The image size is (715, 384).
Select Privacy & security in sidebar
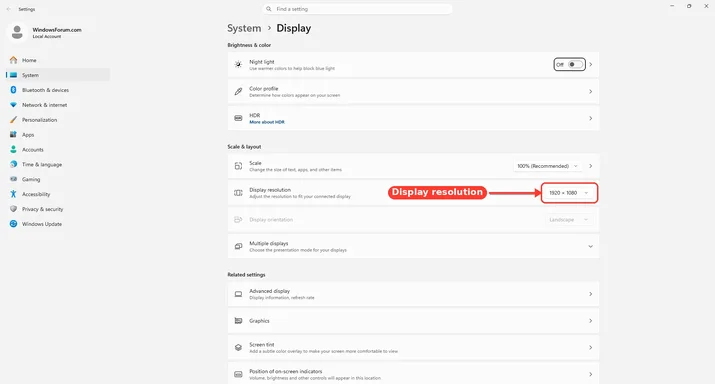click(x=58, y=209)
